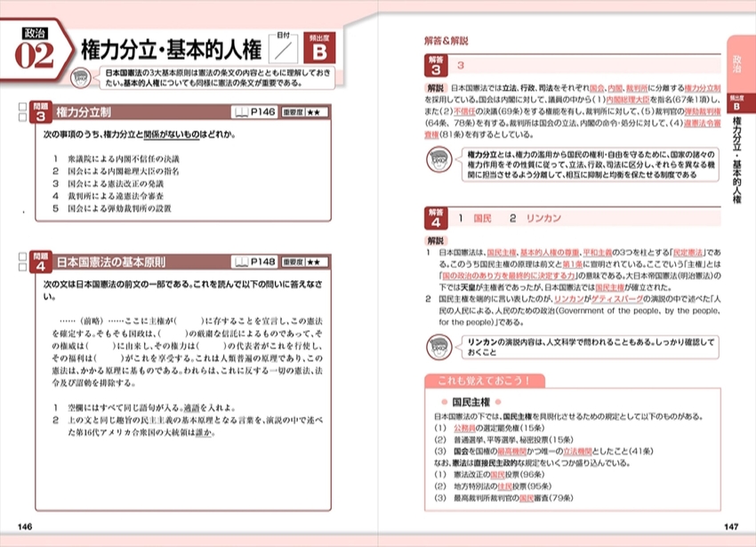Click the red answer 3 in 解答3 row
Image resolution: width=756 pixels, height=547 pixels.
coord(461,65)
